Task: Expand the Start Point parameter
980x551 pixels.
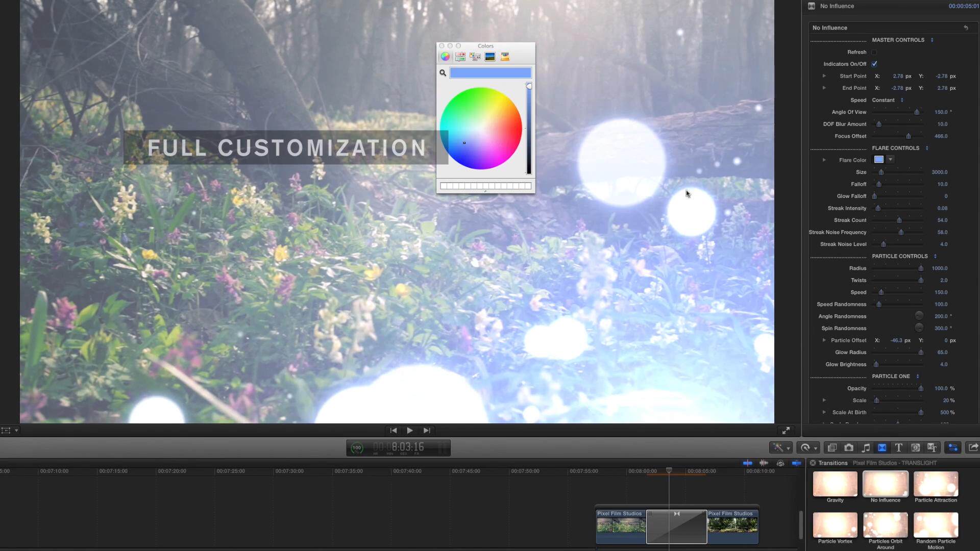Action: coord(824,76)
